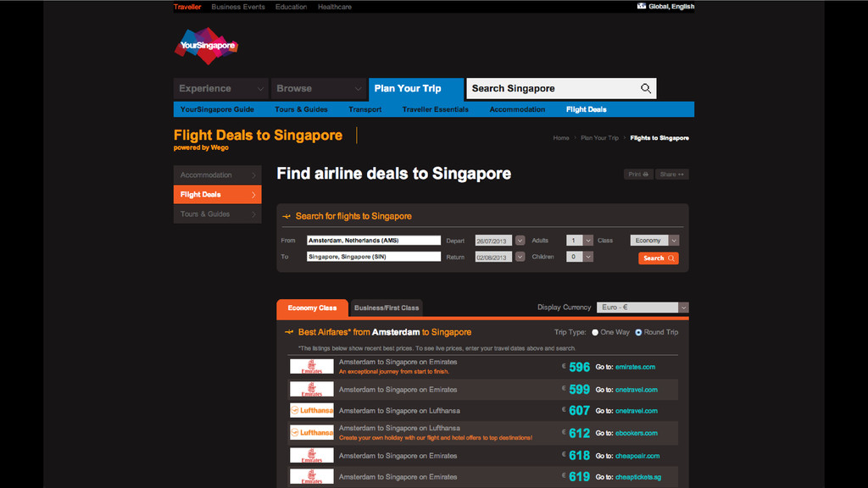Click the €596 price

(x=579, y=368)
